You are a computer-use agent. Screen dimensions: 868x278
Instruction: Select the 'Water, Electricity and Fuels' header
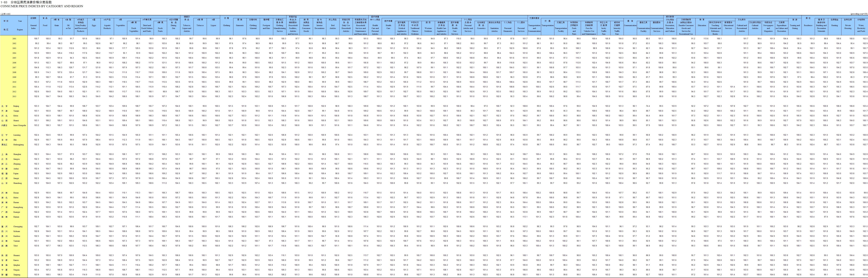click(861, 28)
